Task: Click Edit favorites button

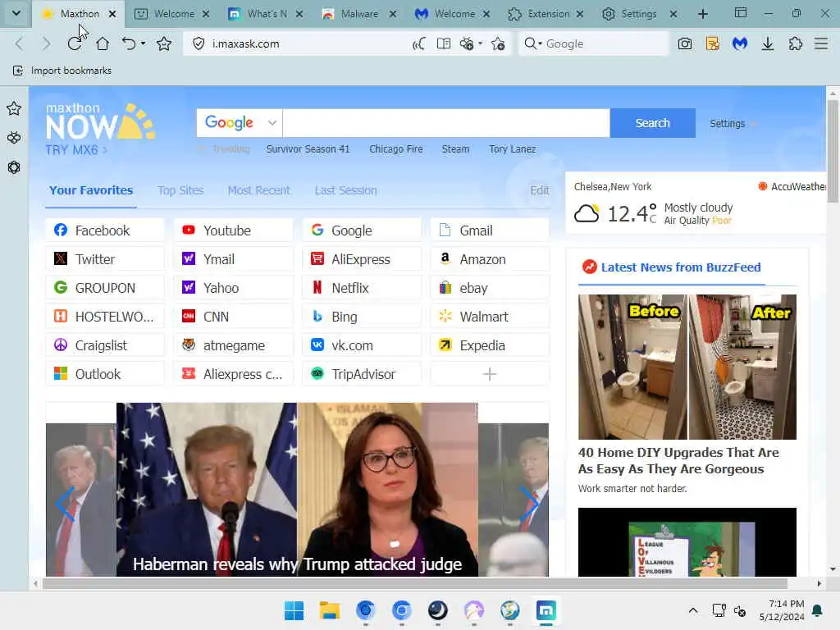Action: click(x=540, y=190)
